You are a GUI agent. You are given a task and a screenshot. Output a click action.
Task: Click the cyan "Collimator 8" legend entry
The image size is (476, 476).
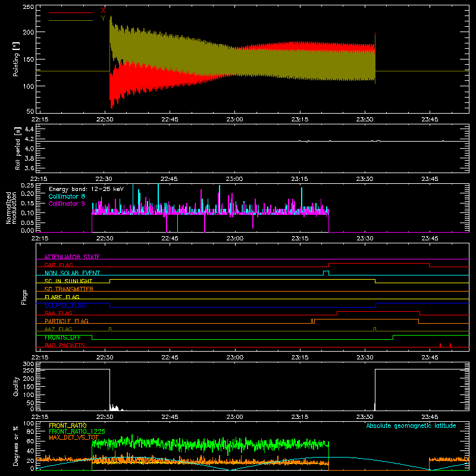67,196
